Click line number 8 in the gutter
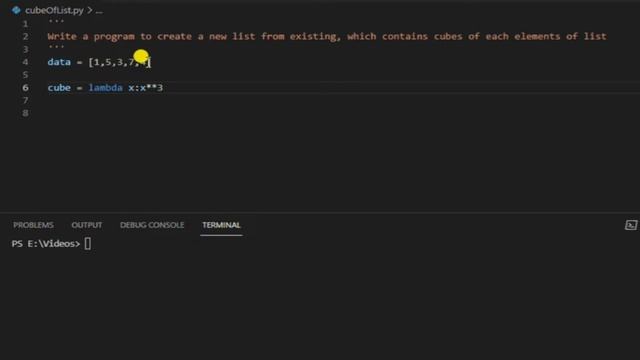Viewport: 640px width, 360px height. [x=25, y=113]
